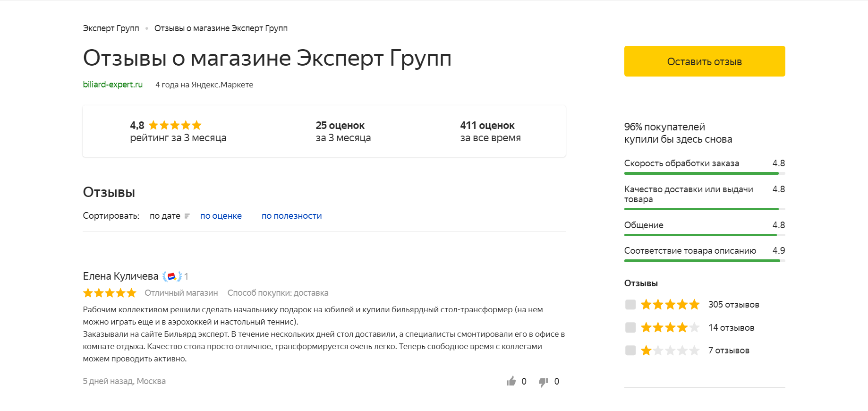
Task: Click Отличный магазин label on review
Action: click(181, 293)
